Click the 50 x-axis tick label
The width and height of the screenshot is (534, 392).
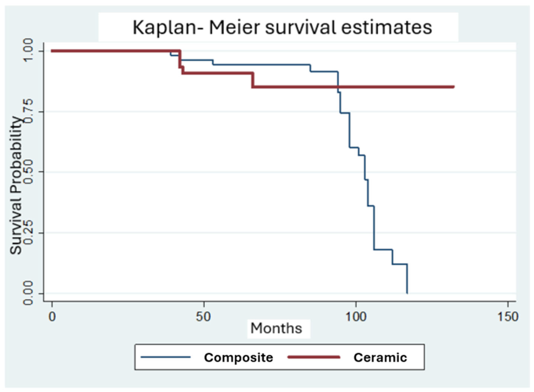204,316
